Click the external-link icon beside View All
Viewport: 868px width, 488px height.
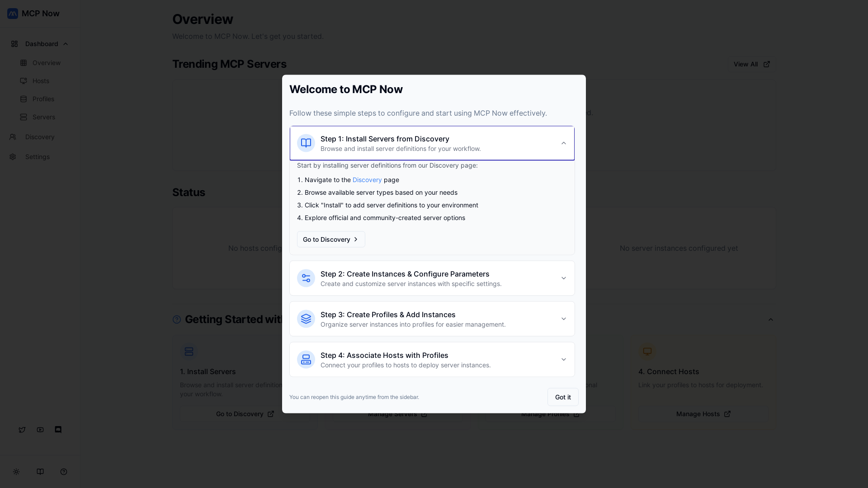pos(767,64)
